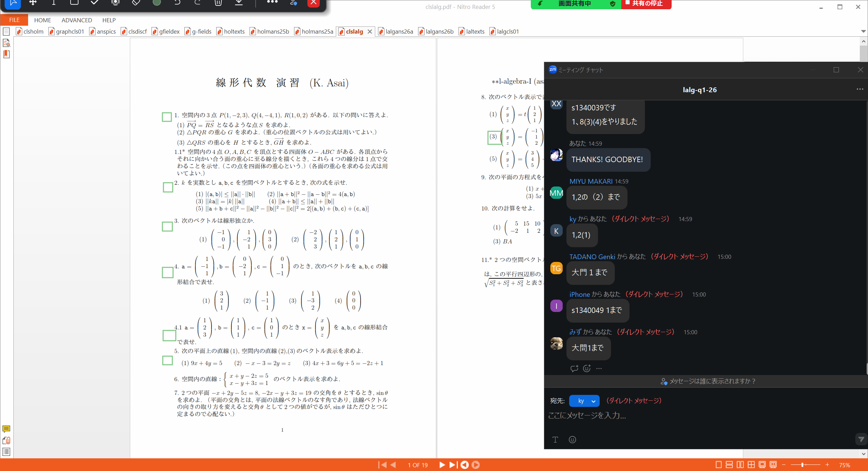This screenshot has width=868, height=471.
Task: Open the green annotation color picker
Action: pos(157,3)
